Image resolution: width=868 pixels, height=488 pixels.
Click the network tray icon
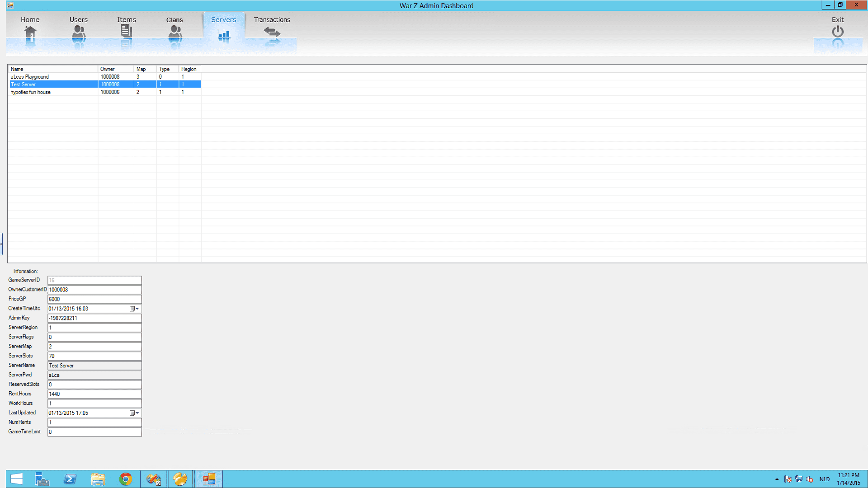799,479
